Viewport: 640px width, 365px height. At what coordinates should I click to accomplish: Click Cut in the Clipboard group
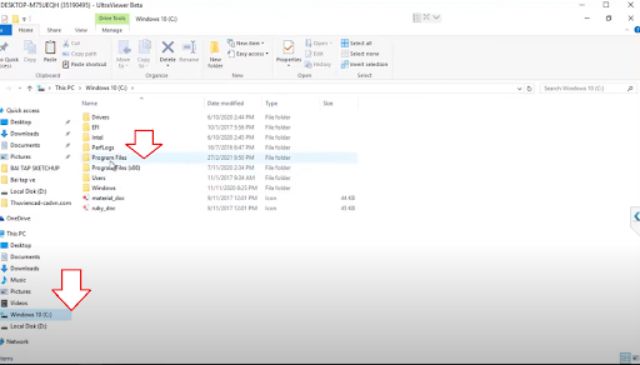pyautogui.click(x=71, y=43)
